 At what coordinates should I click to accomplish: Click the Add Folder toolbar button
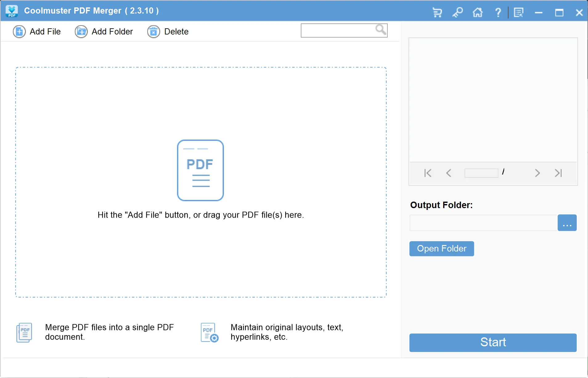click(104, 31)
